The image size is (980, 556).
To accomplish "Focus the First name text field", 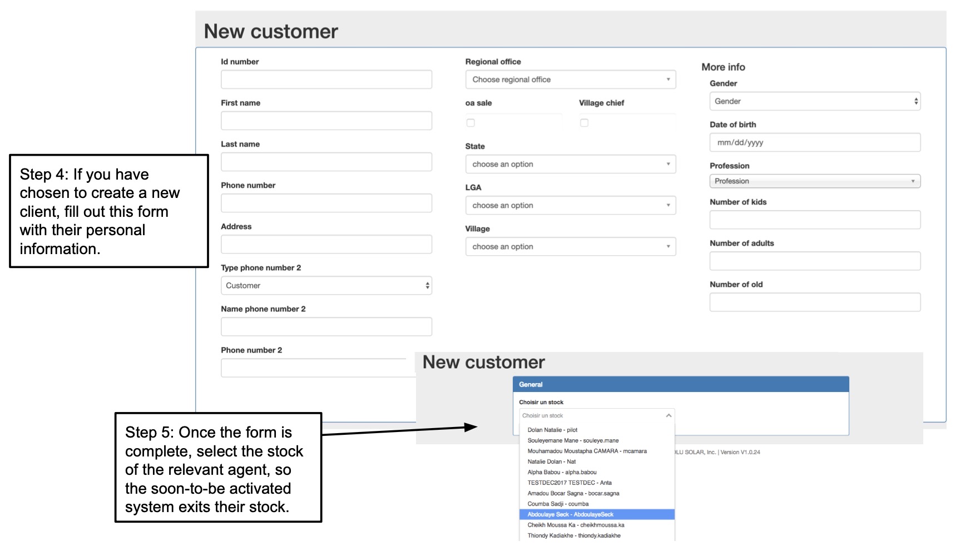I will pyautogui.click(x=326, y=121).
